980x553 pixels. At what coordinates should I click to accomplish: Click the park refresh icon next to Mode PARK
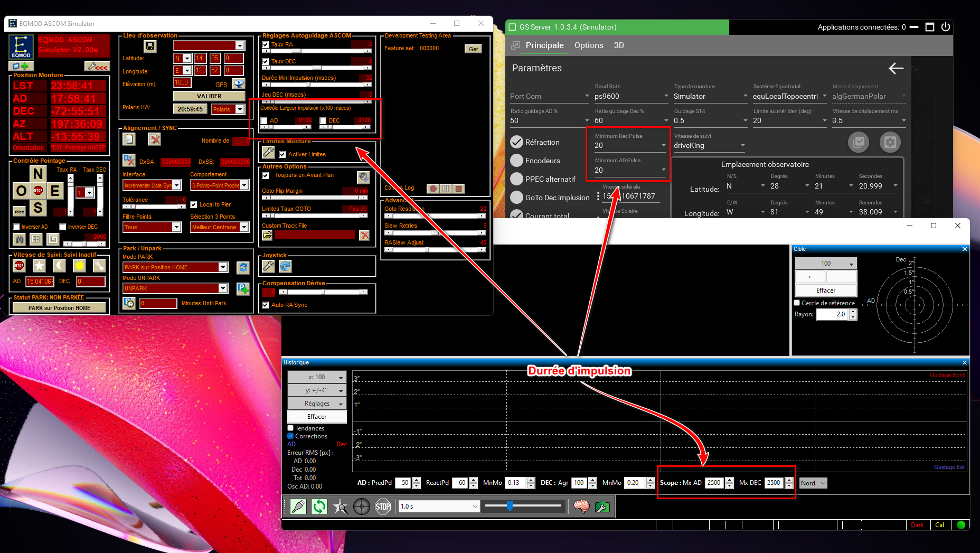pos(243,267)
